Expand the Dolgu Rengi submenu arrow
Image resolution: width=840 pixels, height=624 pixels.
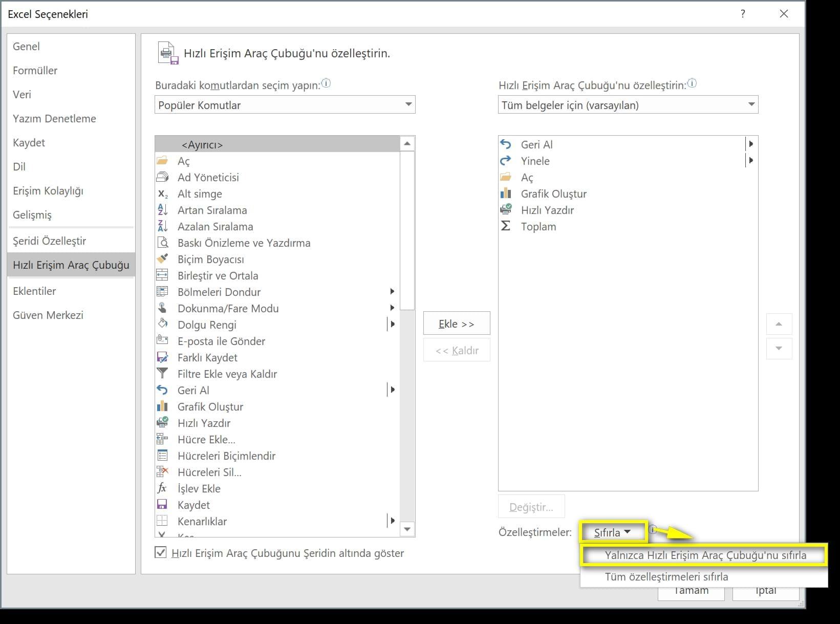click(x=392, y=324)
